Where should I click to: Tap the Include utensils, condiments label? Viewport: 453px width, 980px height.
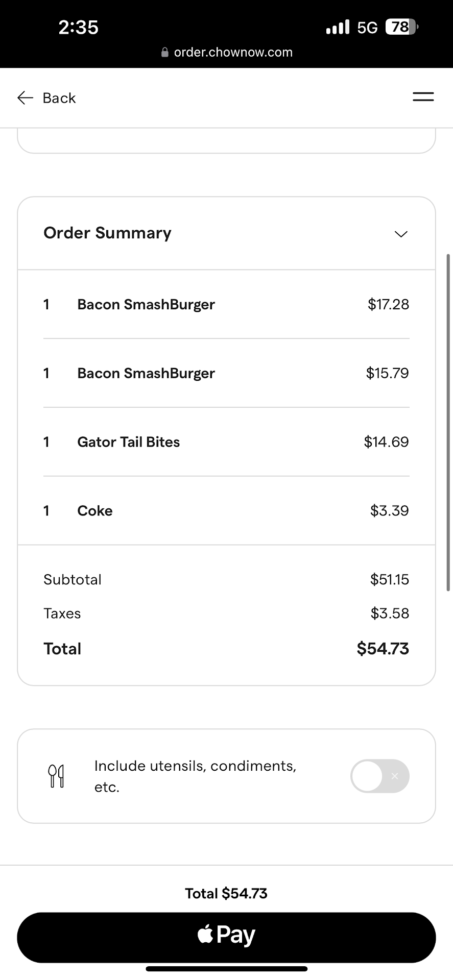click(195, 776)
